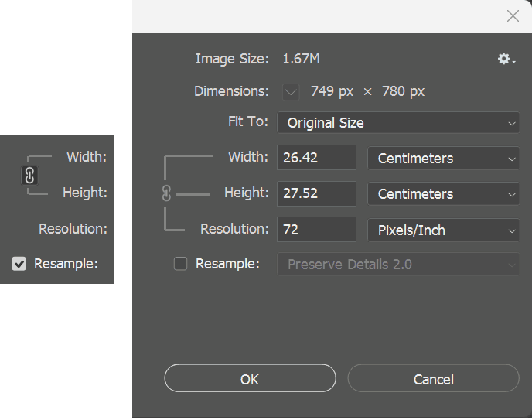Open the Preserve Details 2.0 resample dropdown

[x=398, y=265]
